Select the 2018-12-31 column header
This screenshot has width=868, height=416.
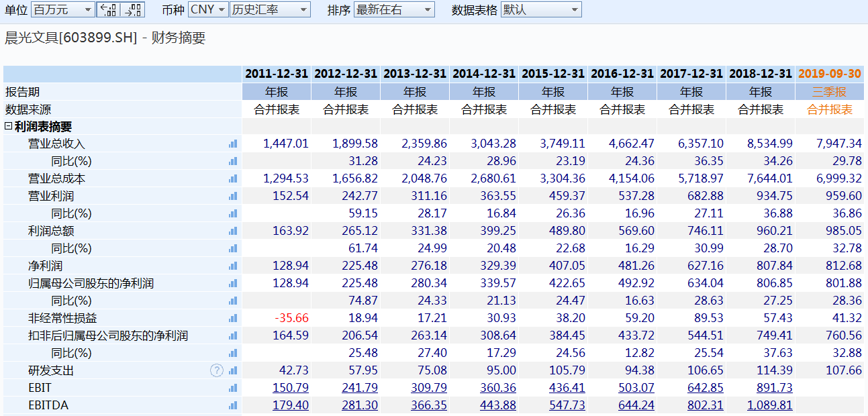point(761,74)
